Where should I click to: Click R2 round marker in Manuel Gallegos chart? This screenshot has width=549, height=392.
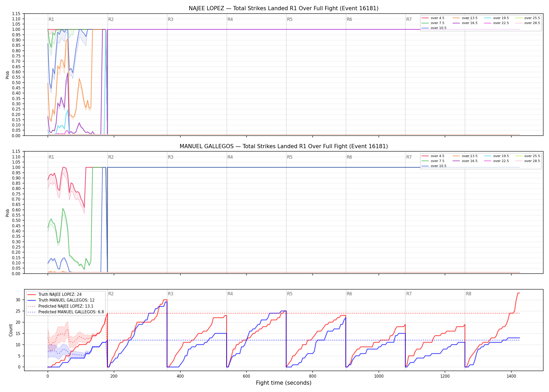coord(111,157)
